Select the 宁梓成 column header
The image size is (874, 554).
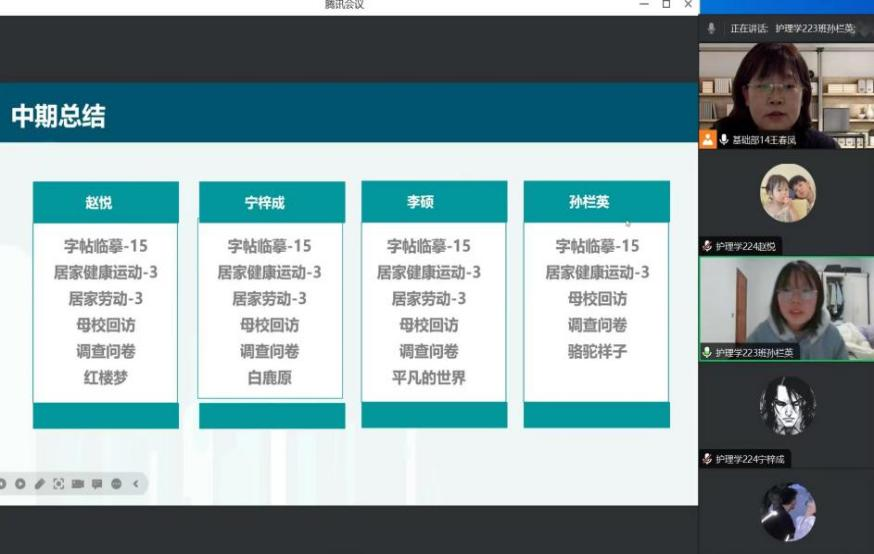pos(271,203)
